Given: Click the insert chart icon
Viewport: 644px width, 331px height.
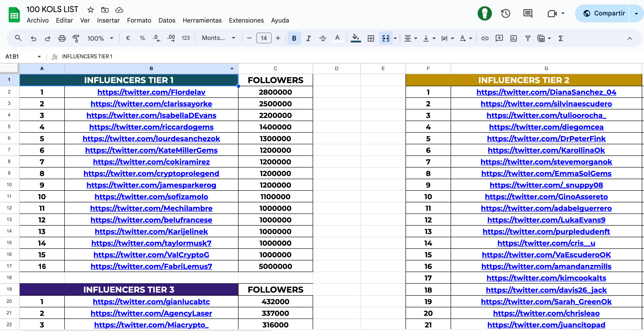Looking at the screenshot, I should point(513,38).
